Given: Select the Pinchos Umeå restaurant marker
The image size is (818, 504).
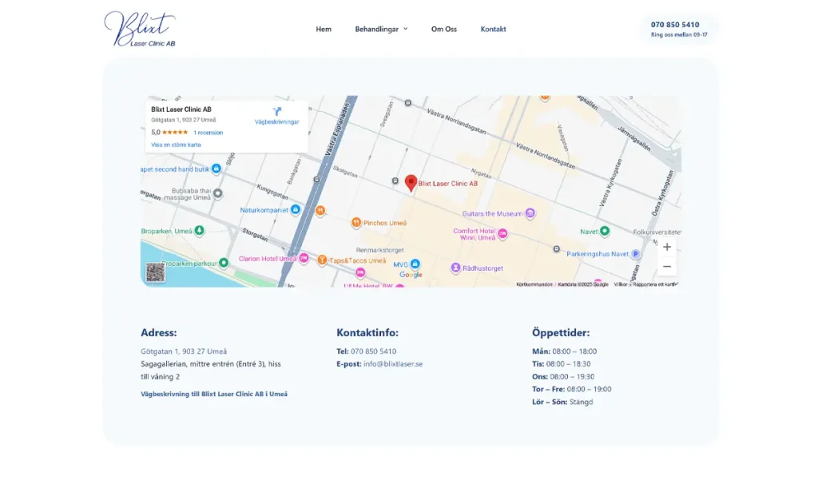Looking at the screenshot, I should (356, 223).
